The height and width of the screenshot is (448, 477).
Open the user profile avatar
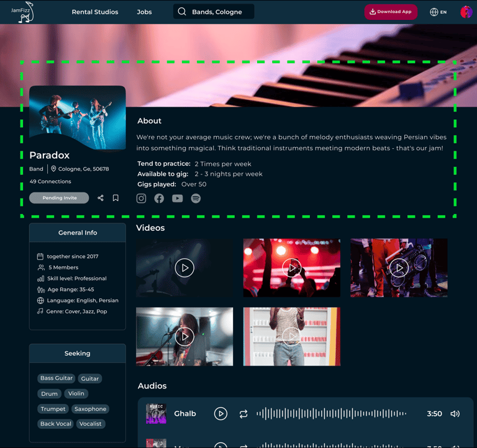466,12
